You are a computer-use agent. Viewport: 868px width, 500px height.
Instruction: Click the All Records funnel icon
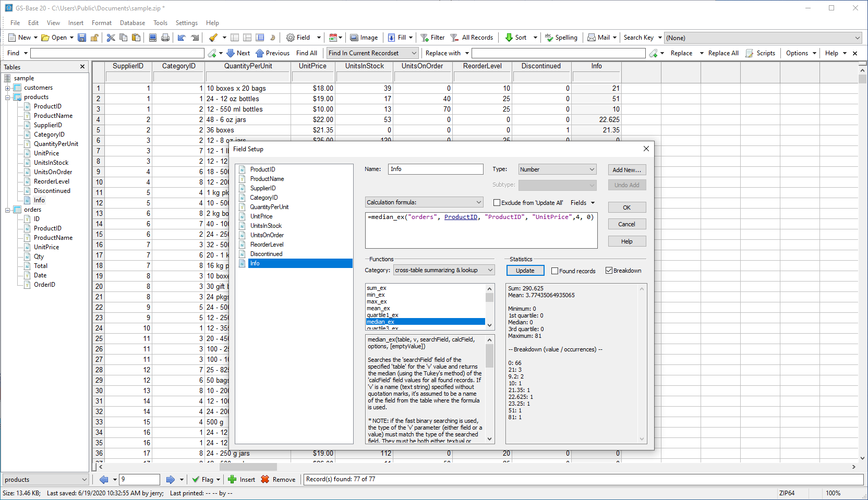pyautogui.click(x=454, y=38)
